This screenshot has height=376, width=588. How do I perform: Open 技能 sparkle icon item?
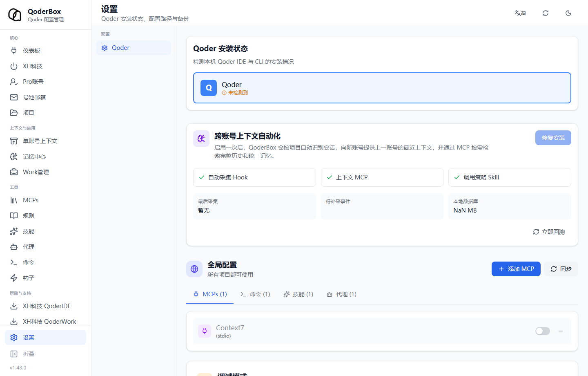(45, 231)
